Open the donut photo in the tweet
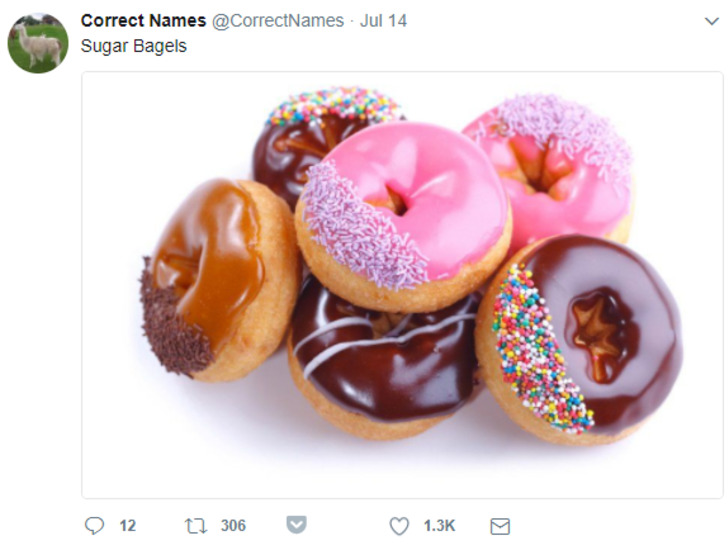The width and height of the screenshot is (728, 550). [402, 285]
